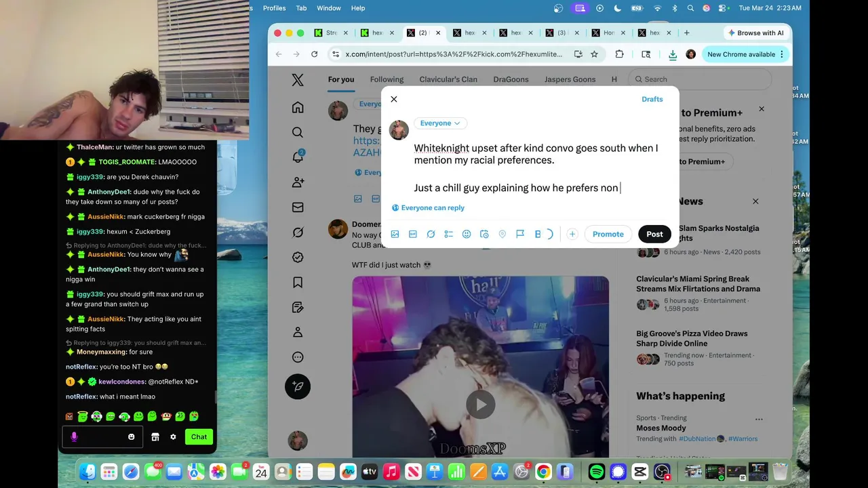Open X Explore search in sidebar
Image resolution: width=868 pixels, height=488 pixels.
tap(298, 132)
